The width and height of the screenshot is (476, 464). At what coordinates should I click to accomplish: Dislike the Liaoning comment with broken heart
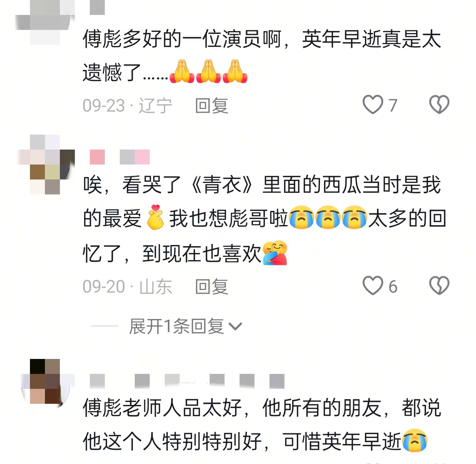click(439, 105)
